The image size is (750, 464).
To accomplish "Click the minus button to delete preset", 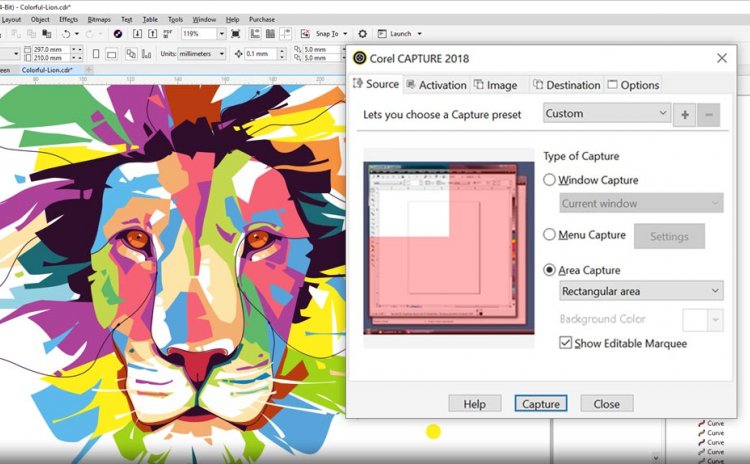I will pos(709,115).
